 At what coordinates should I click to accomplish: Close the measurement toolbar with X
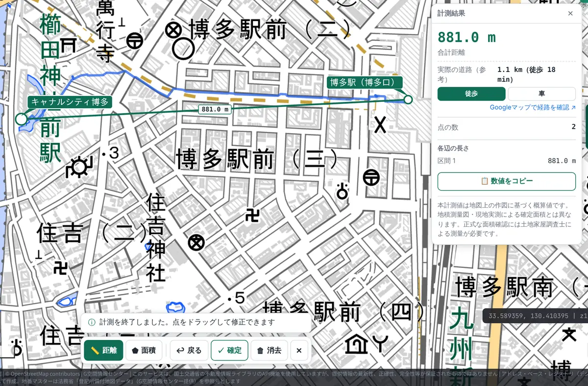pos(299,350)
